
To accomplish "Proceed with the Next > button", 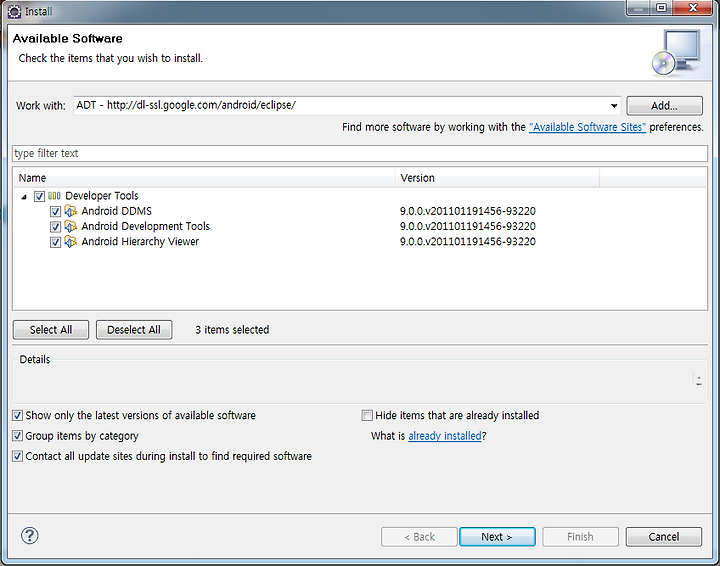I will (497, 537).
